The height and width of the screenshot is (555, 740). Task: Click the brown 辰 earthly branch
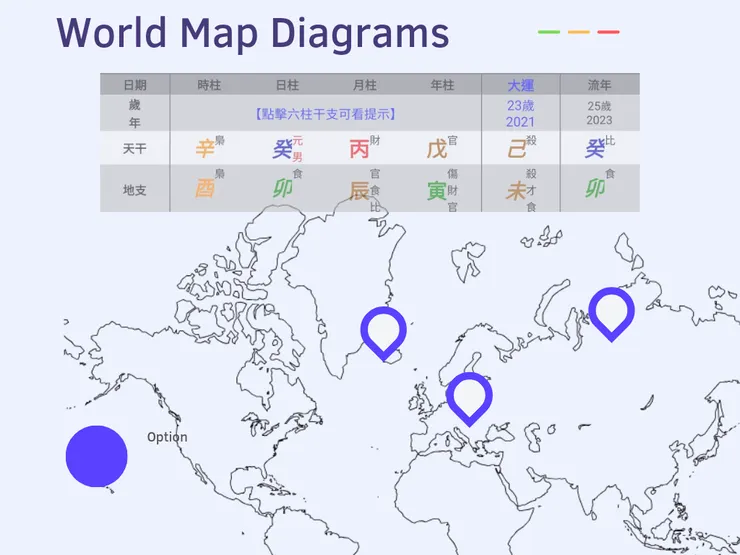coord(359,190)
